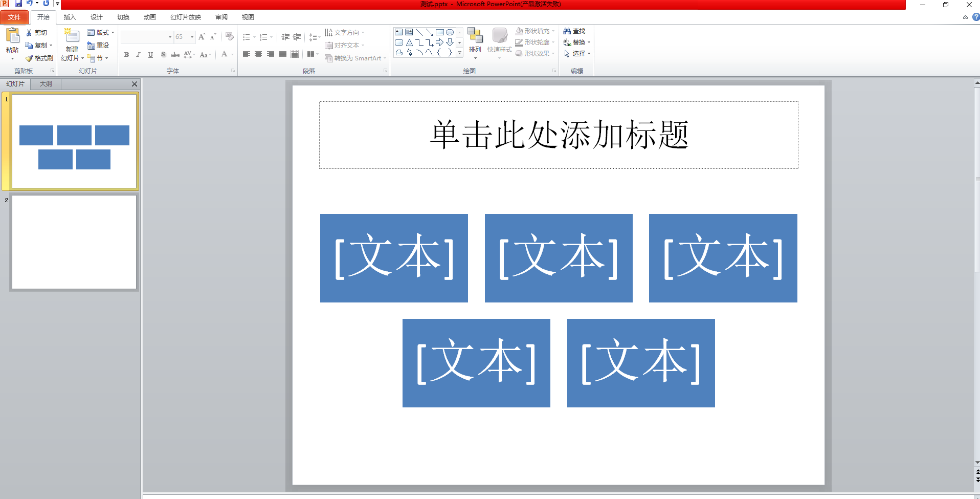Click the Decrease Indent icon
The width and height of the screenshot is (980, 499).
285,37
